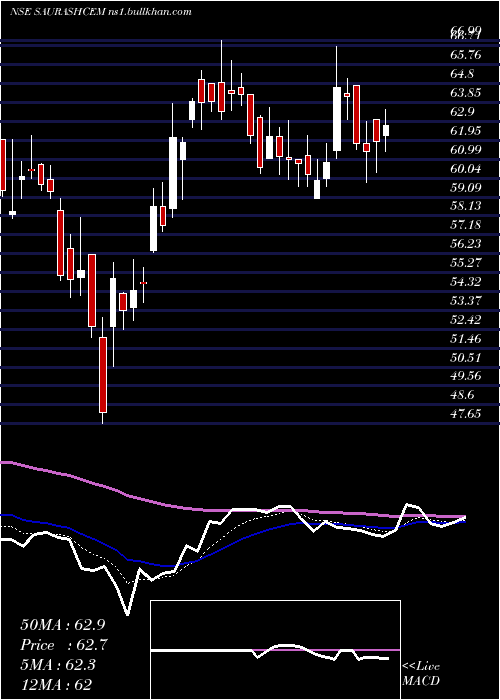Click the 48.6 price axis label
Viewport: 500px width, 700px height.
[x=463, y=395]
